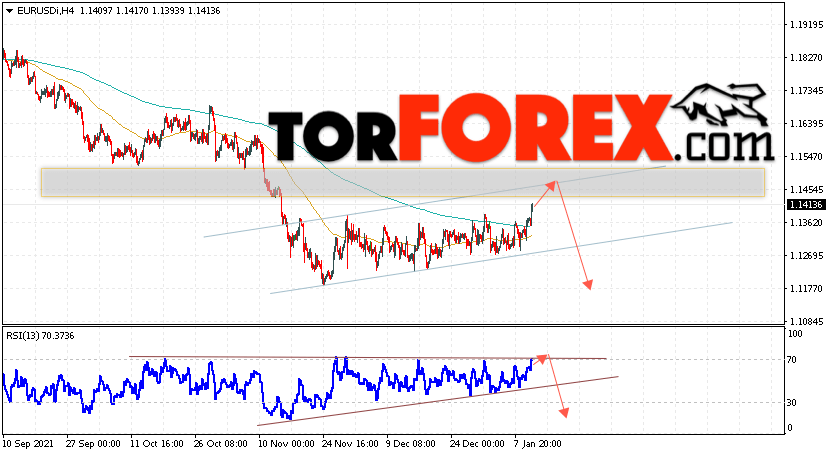
Task: Click the 26 Oct 08:00 date label
Action: 221,443
